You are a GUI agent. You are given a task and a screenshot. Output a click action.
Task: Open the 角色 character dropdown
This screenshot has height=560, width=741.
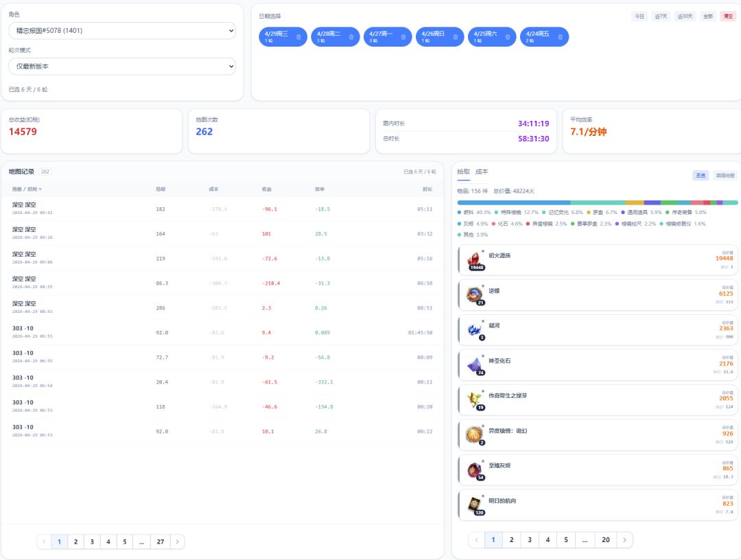click(x=122, y=31)
